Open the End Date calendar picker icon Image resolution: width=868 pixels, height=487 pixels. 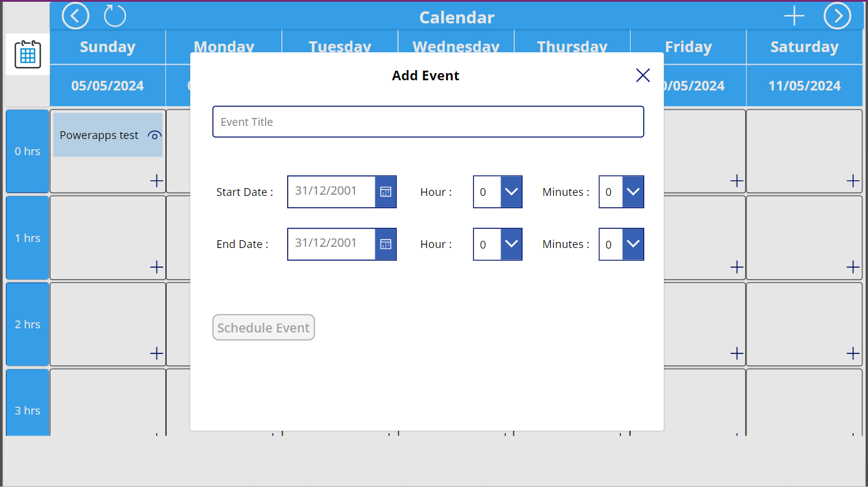(385, 244)
